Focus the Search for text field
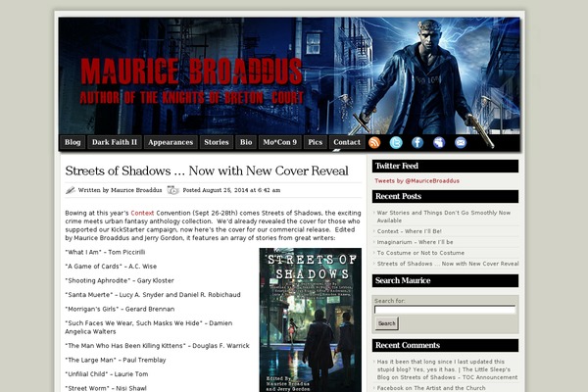 pos(445,310)
